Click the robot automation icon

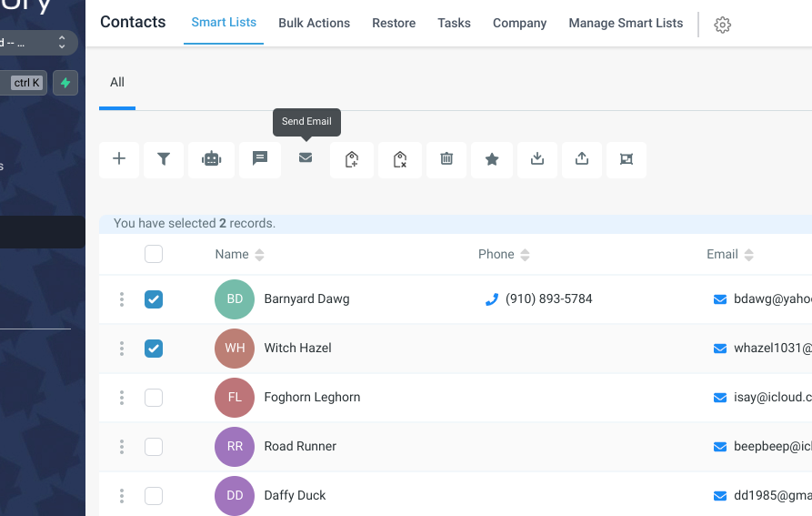[211, 158]
